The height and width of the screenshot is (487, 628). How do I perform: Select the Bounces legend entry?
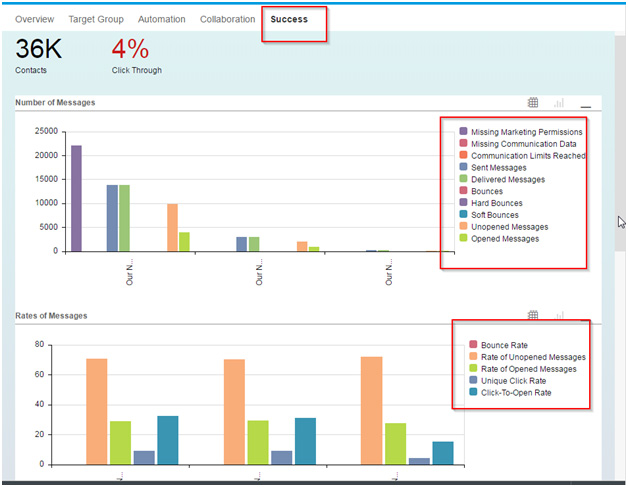[x=481, y=191]
